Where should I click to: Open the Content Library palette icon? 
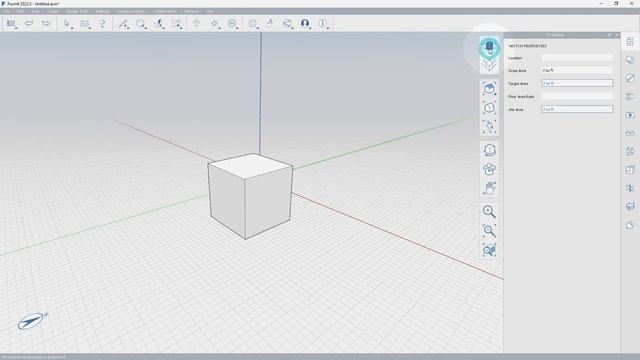point(630,170)
